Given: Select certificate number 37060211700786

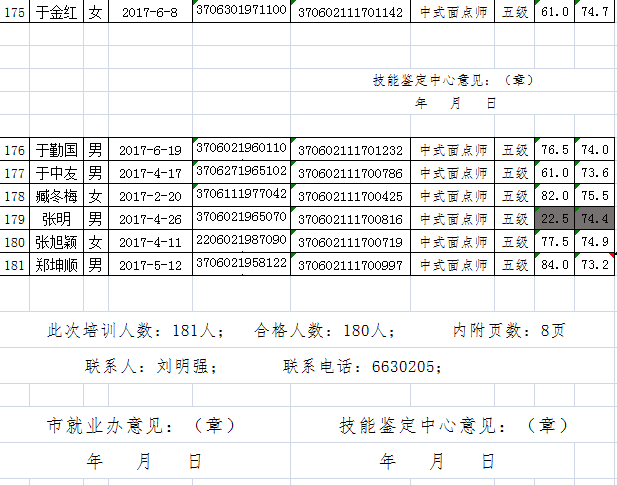Looking at the screenshot, I should (350, 173).
